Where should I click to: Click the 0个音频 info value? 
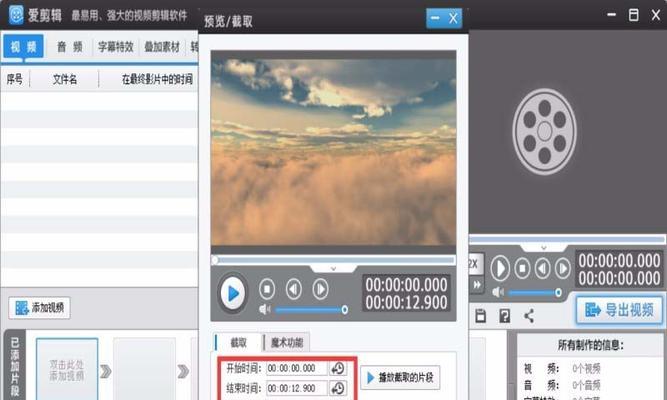click(586, 385)
